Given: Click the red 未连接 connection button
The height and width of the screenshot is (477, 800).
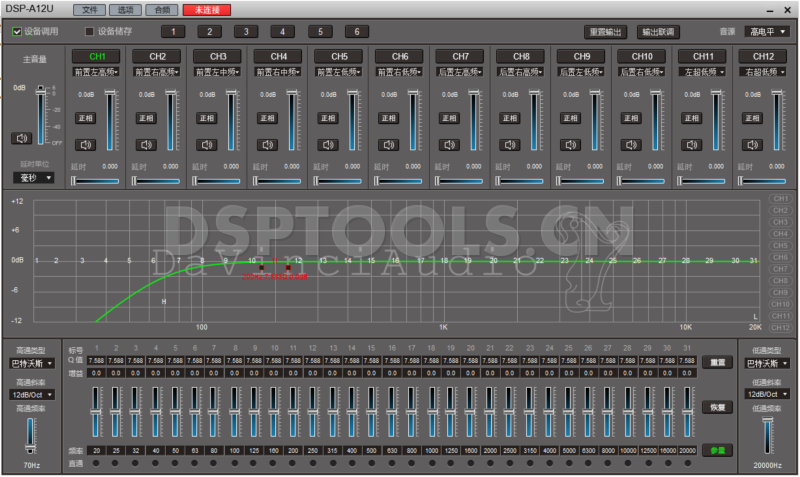Looking at the screenshot, I should (x=207, y=10).
